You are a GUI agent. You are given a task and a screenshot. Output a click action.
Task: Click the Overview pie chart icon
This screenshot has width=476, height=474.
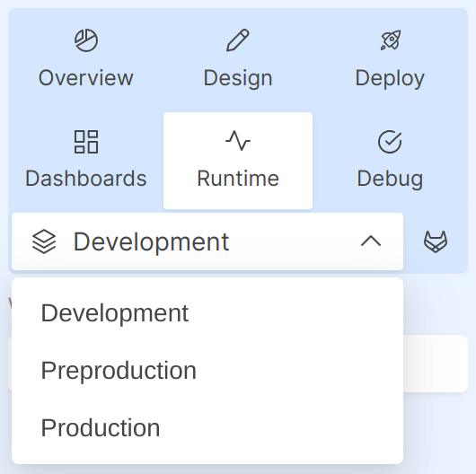86,40
